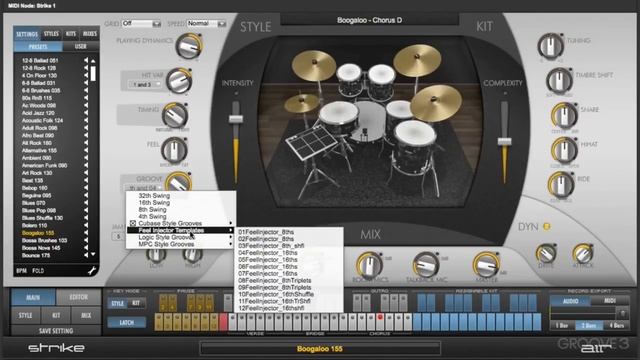Adjust the Hihat knob
Image resolution: width=640 pixels, height=360 pixels.
tap(564, 150)
